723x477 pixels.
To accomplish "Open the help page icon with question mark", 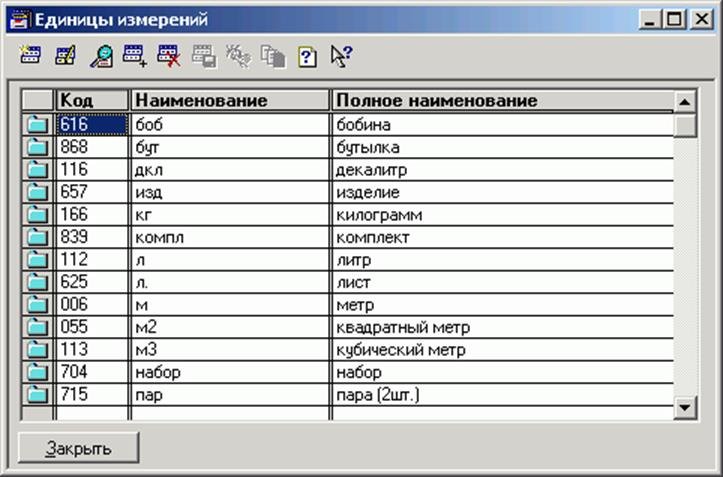I will tap(307, 57).
